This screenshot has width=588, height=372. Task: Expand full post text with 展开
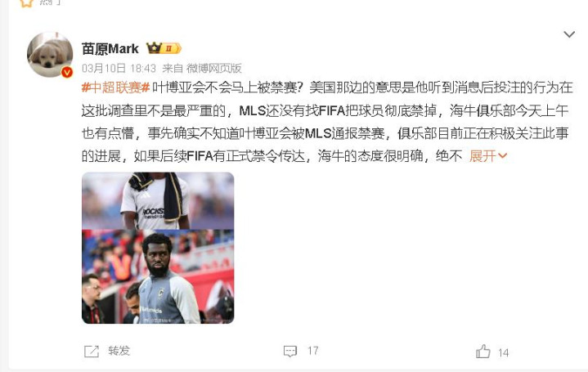(x=483, y=156)
